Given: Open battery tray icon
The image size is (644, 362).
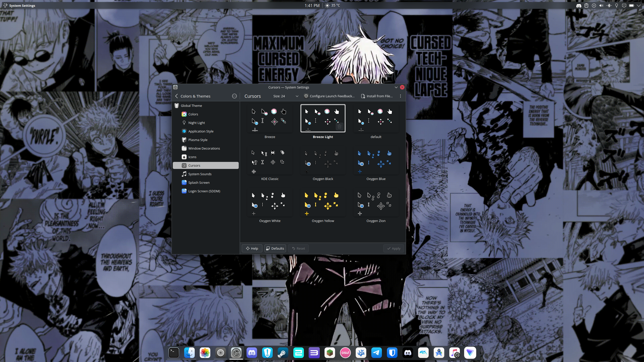Looking at the screenshot, I should [x=632, y=6].
